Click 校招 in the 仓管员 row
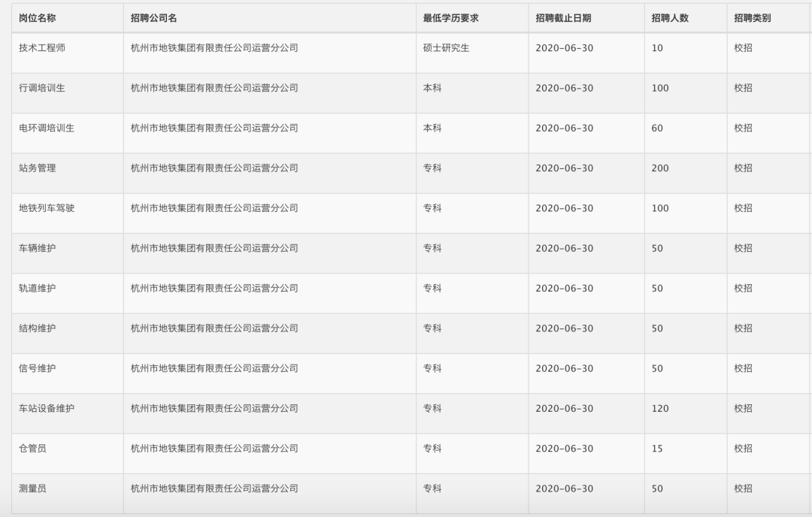 [743, 449]
